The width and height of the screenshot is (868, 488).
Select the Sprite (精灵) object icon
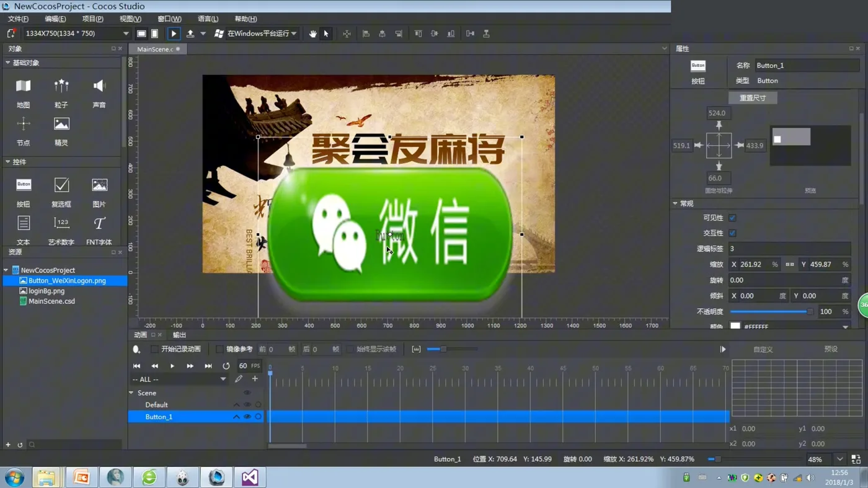click(x=61, y=124)
